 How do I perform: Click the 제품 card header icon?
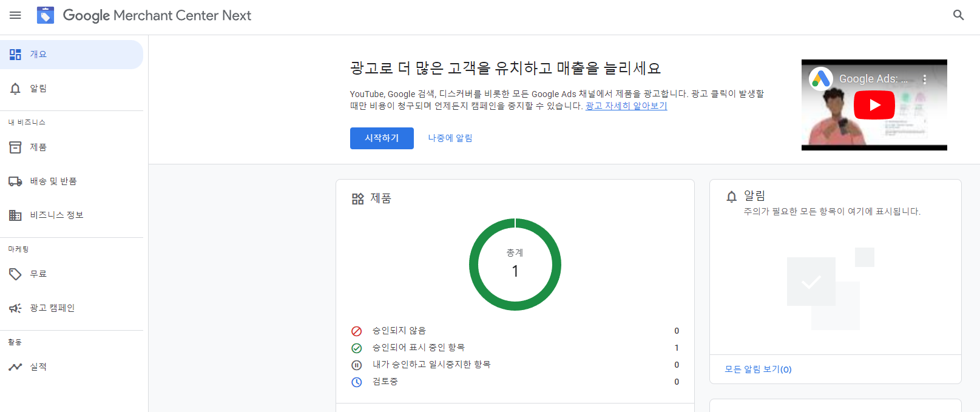358,199
